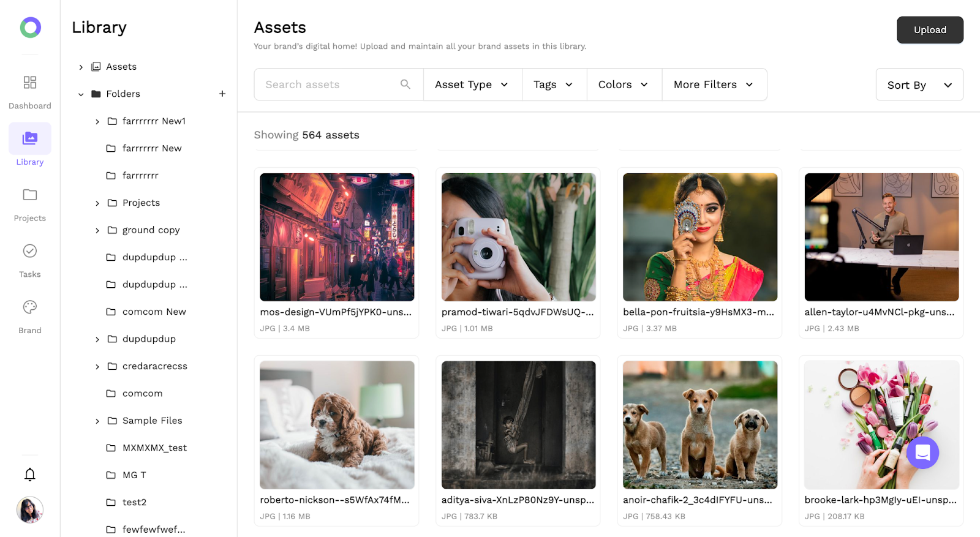This screenshot has height=537, width=980.
Task: Open the Tags filter dropdown
Action: (554, 84)
